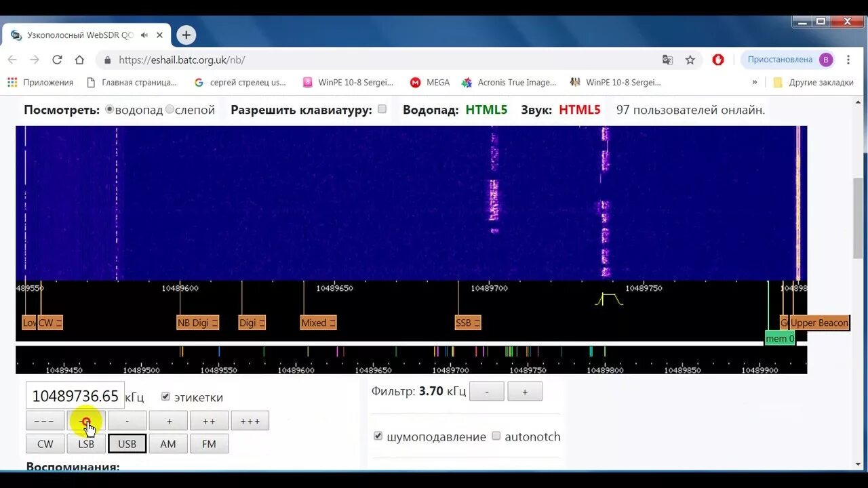Image resolution: width=868 pixels, height=488 pixels.
Task: Click the yellow filter passband shape
Action: point(609,299)
